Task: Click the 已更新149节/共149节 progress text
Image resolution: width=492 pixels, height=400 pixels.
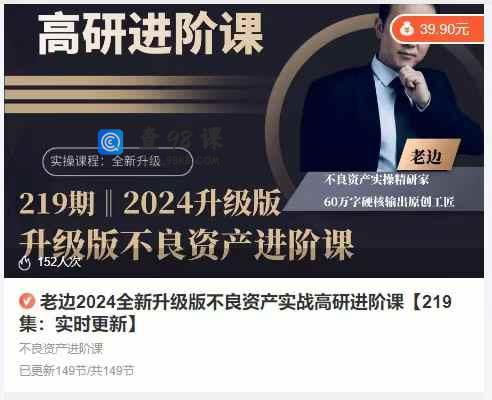Action: tap(77, 371)
